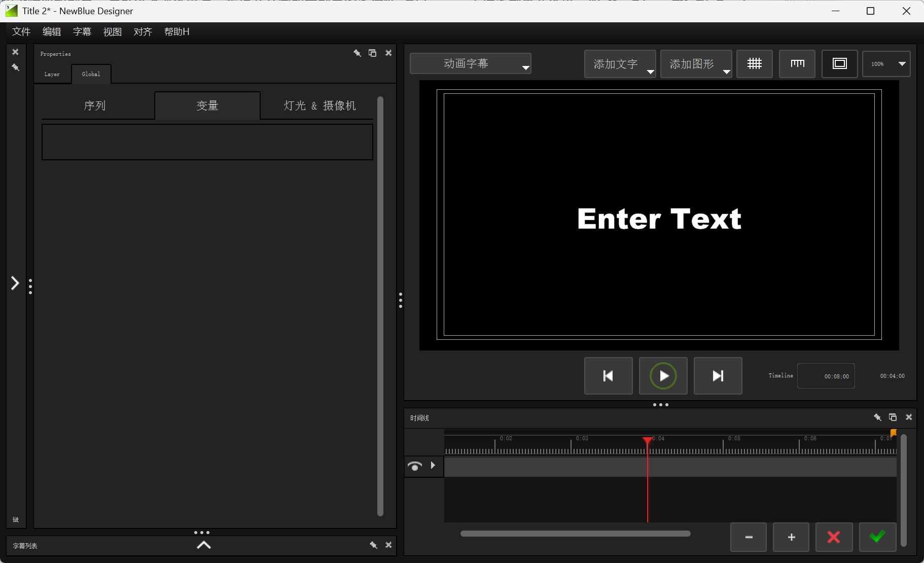This screenshot has width=924, height=563.
Task: Zoom out the timeline with minus button
Action: tap(749, 537)
